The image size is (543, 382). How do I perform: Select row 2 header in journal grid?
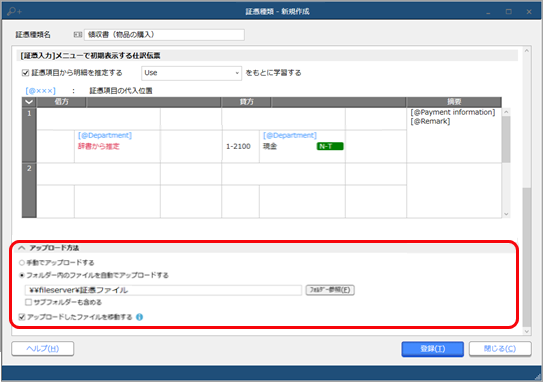29,190
